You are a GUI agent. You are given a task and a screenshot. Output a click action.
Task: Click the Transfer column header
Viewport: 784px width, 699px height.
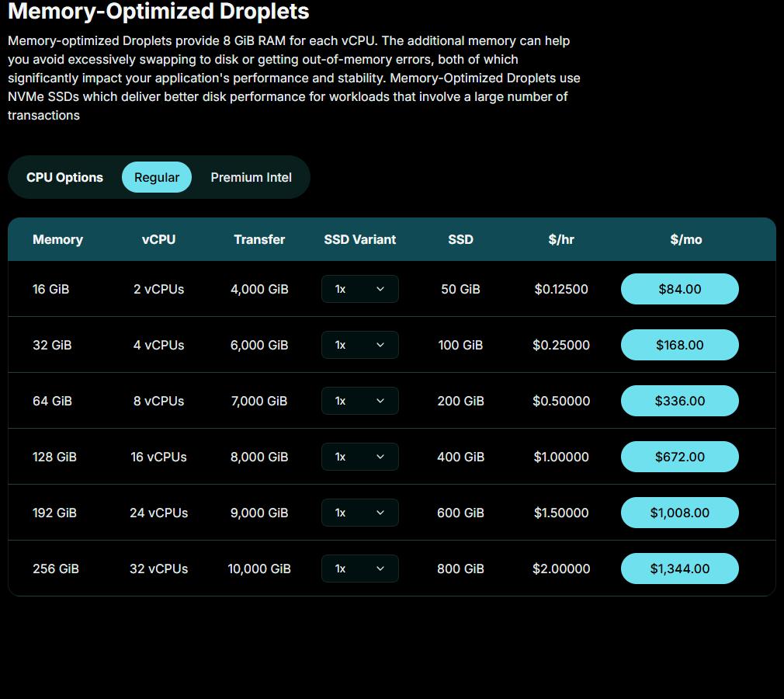259,239
